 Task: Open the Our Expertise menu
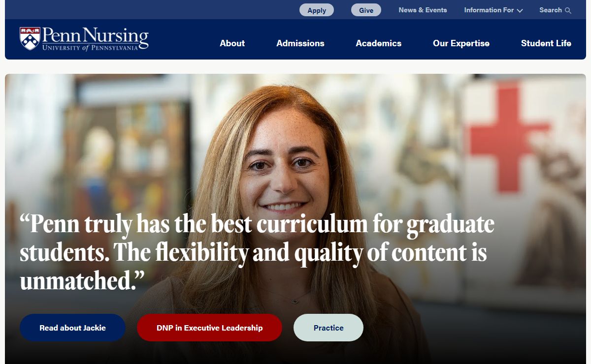click(461, 43)
